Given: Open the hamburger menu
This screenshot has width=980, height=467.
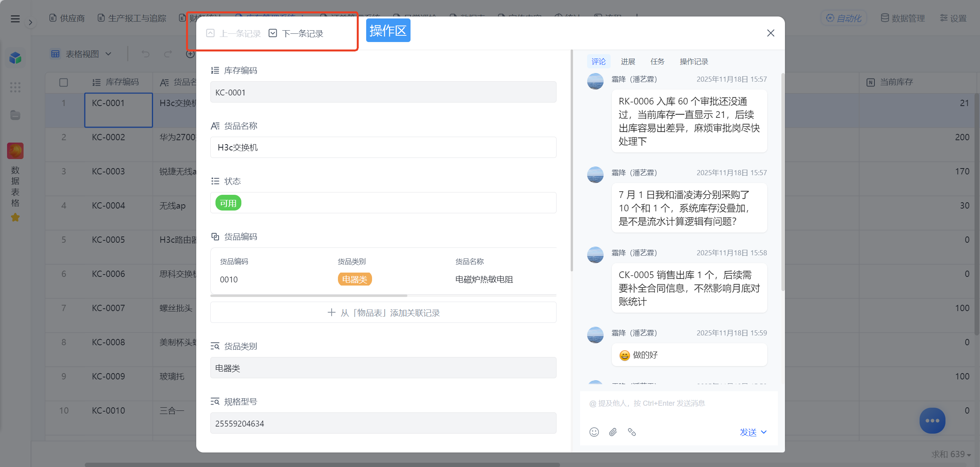Looking at the screenshot, I should click(x=15, y=18).
